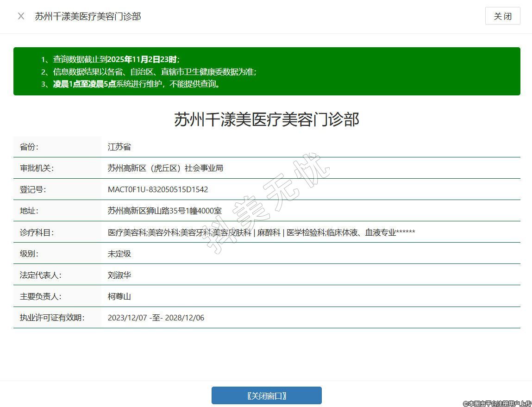Select main person in charge 柯尊山
Image resolution: width=532 pixels, height=407 pixels.
pos(119,296)
